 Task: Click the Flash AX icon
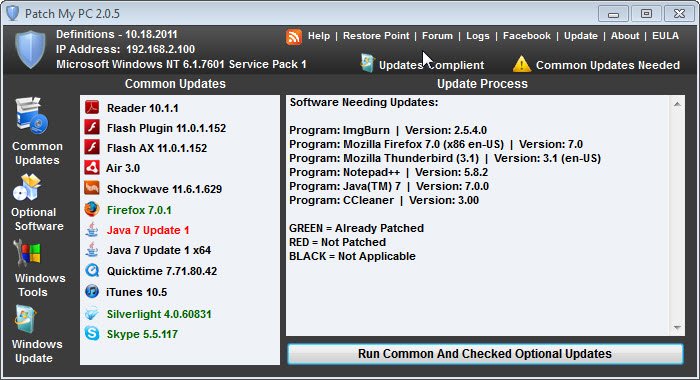[x=92, y=147]
